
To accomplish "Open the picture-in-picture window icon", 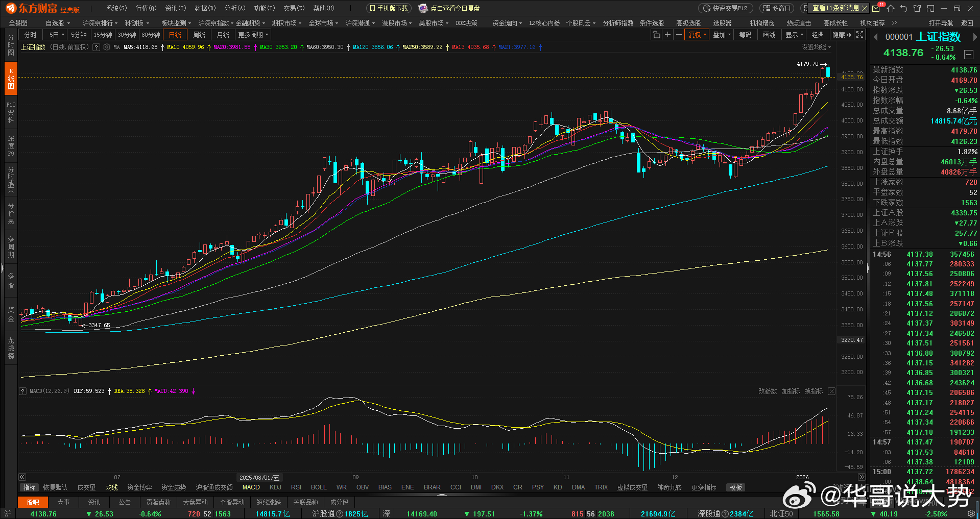I will coord(930,8).
